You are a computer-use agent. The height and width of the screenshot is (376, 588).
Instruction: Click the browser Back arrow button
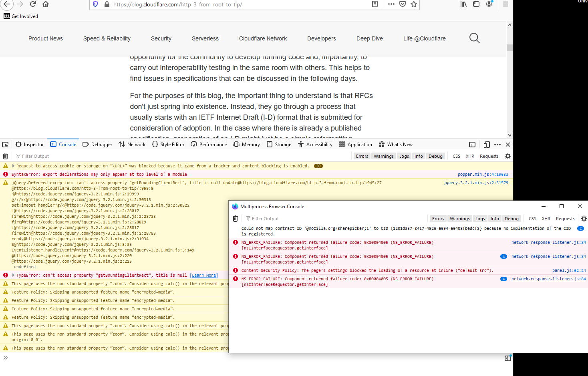[x=7, y=4]
